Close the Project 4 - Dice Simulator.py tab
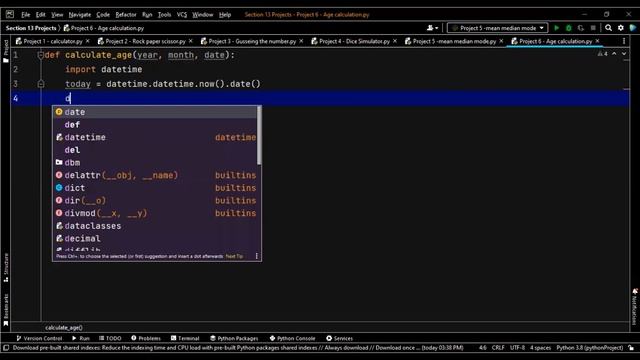 [395, 41]
